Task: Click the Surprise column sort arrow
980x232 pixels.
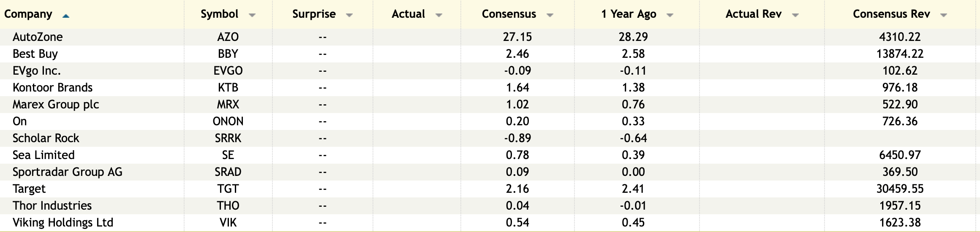Action: coord(349,15)
